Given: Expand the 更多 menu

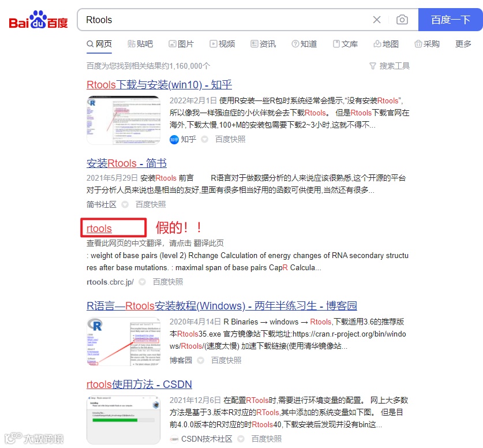Looking at the screenshot, I should (463, 44).
